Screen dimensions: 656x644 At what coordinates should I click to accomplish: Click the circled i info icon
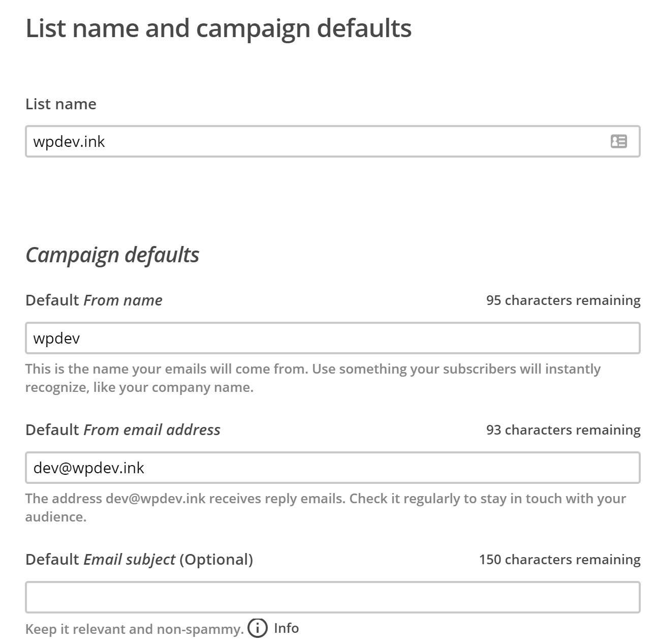(258, 628)
